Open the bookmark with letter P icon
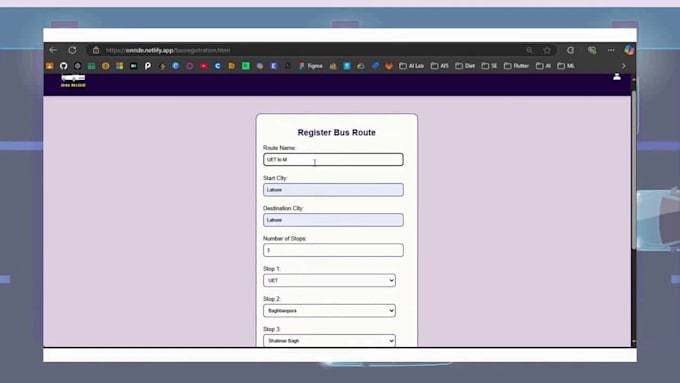 [147, 66]
